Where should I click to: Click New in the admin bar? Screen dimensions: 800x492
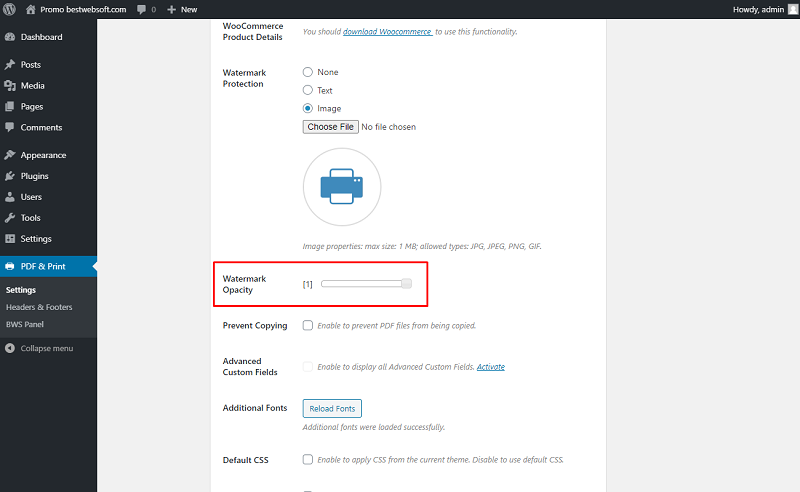189,9
